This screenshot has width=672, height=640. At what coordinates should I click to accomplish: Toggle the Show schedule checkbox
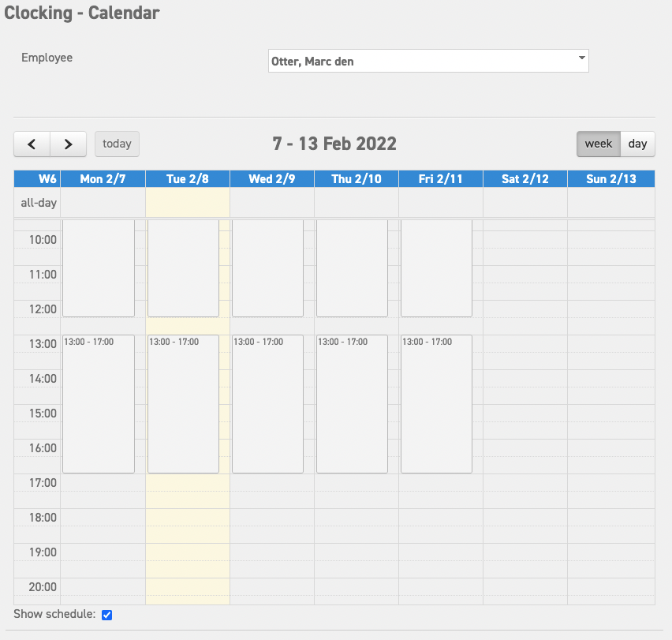[106, 615]
